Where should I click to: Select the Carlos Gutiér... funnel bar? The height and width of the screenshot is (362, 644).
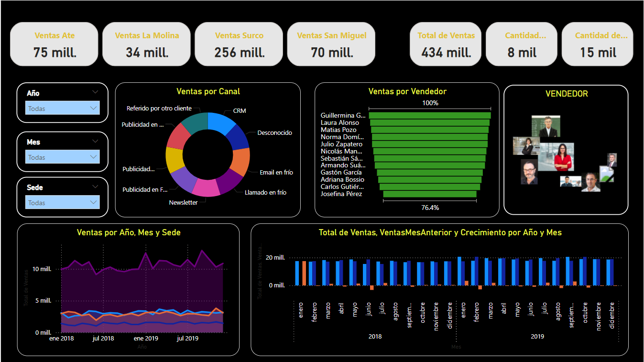click(430, 186)
